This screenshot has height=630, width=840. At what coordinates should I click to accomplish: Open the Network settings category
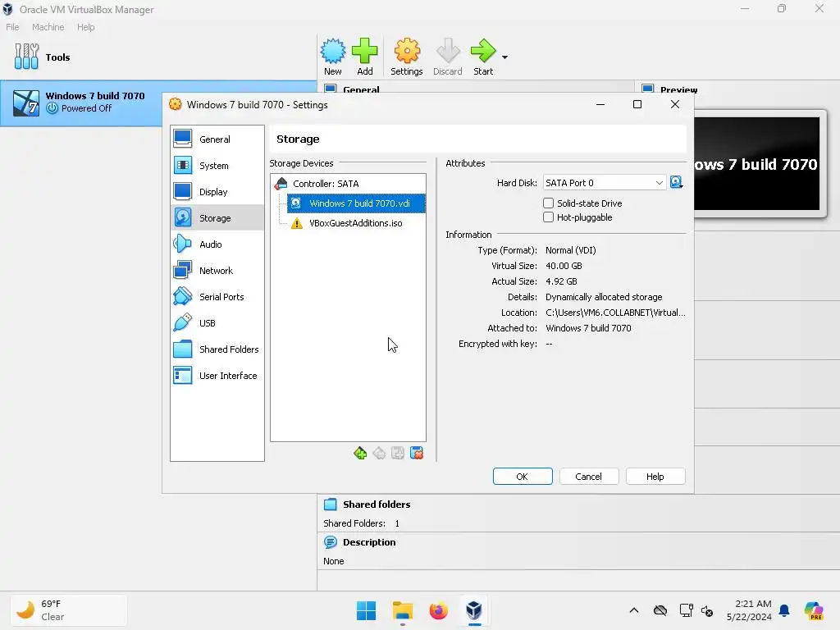(217, 271)
